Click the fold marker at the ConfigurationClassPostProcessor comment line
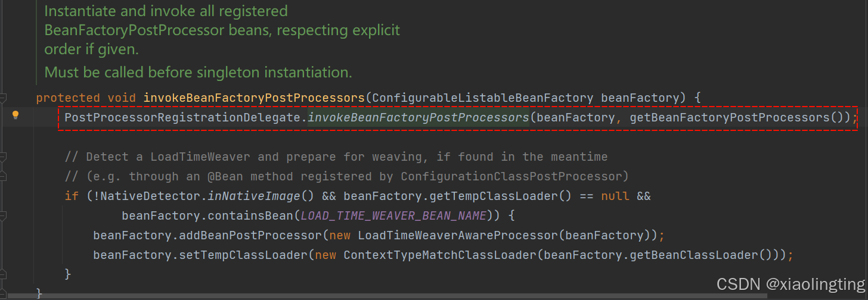Viewport: 868px width, 300px height. 3,176
